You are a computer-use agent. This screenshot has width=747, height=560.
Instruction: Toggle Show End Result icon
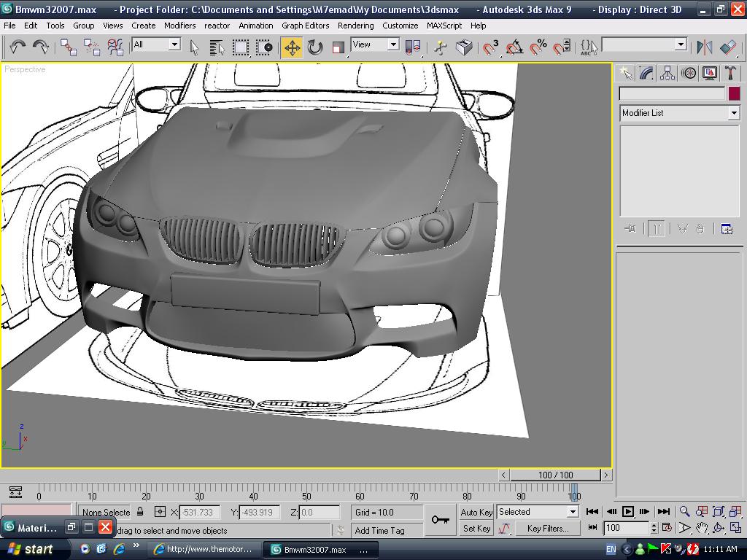click(656, 229)
